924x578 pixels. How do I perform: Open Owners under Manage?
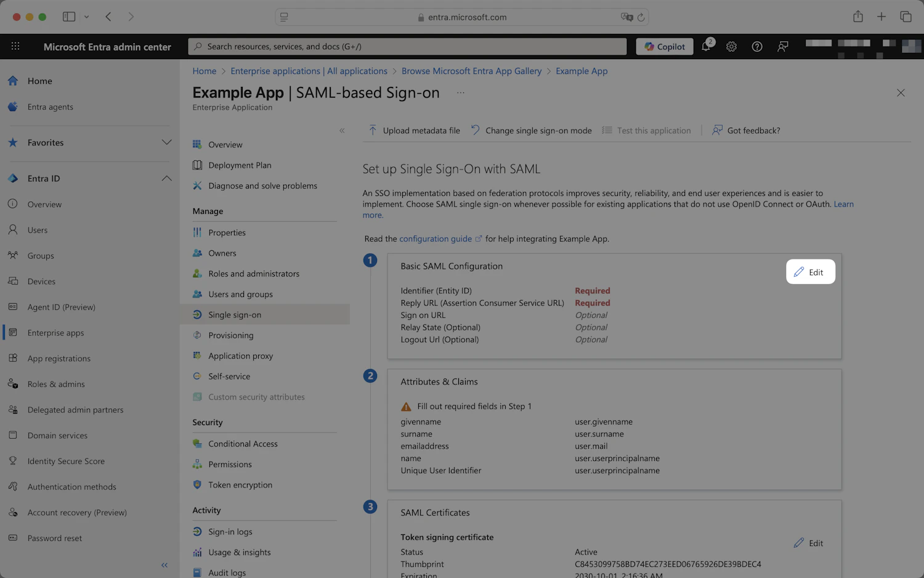point(222,253)
